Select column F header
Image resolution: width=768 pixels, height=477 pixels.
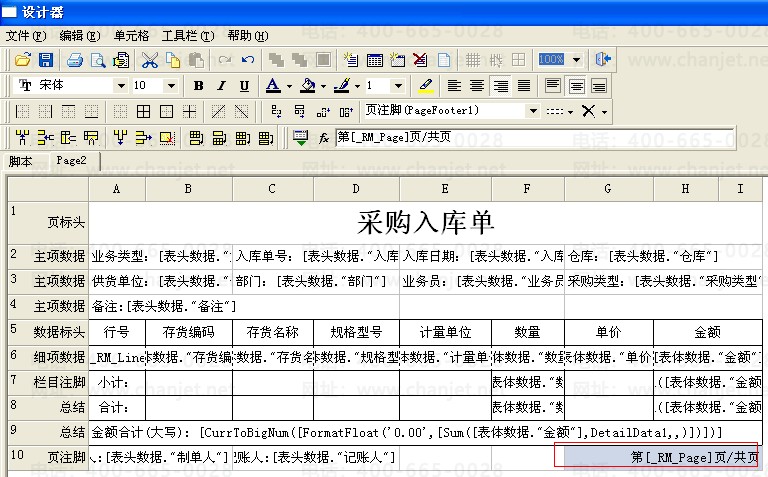click(528, 189)
